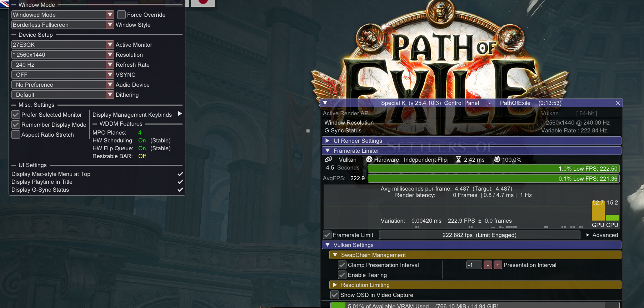Click the hourglass icon next to 2.42 ms

click(458, 160)
